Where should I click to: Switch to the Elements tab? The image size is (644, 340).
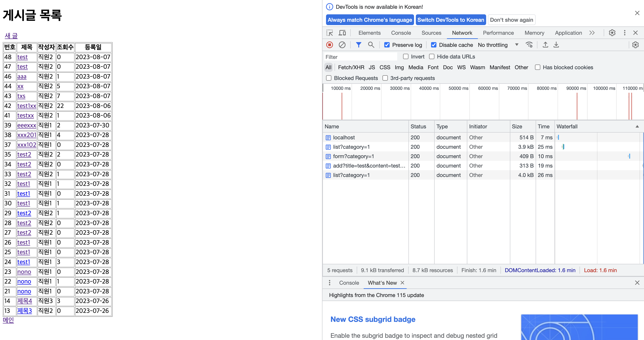[x=369, y=33]
